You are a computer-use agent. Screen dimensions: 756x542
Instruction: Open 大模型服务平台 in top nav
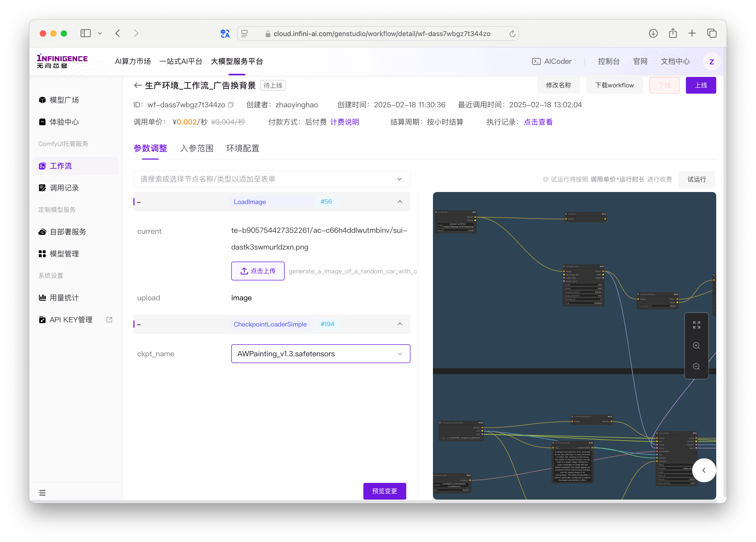point(237,61)
